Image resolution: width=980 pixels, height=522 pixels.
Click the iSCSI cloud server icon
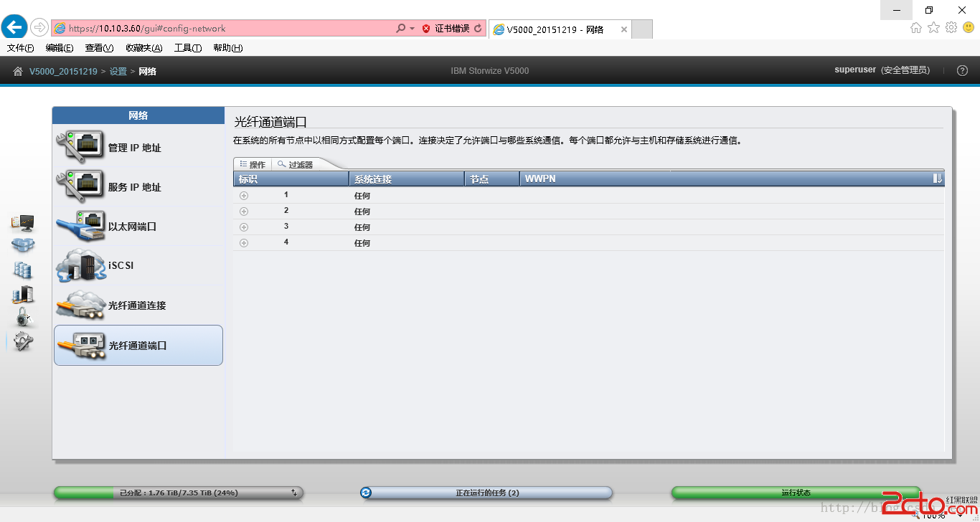[x=80, y=265]
